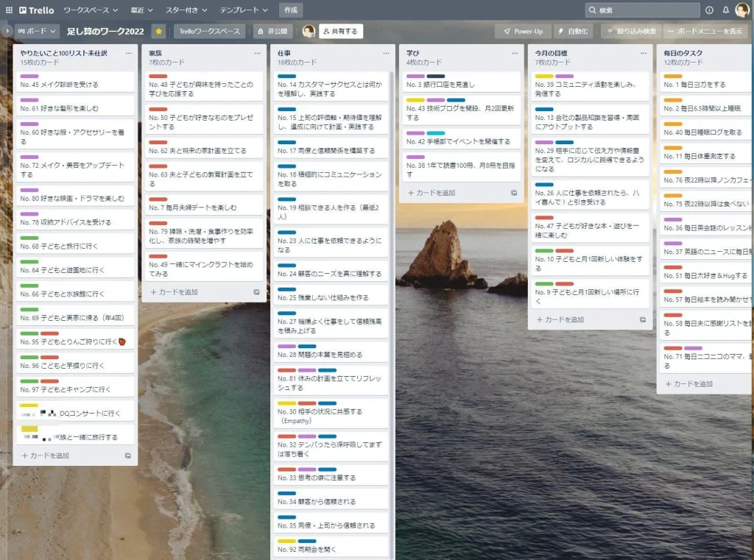
Task: Click the information icon in header
Action: click(x=709, y=10)
